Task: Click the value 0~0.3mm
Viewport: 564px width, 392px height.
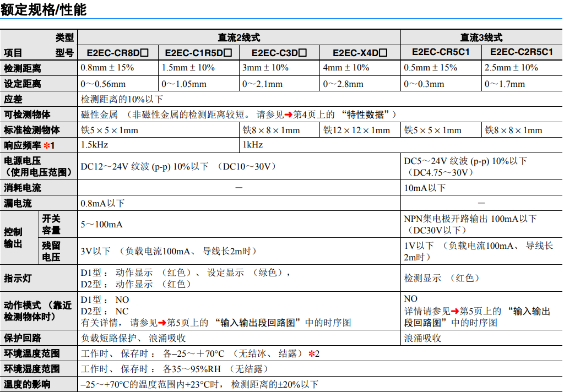Action: click(424, 84)
